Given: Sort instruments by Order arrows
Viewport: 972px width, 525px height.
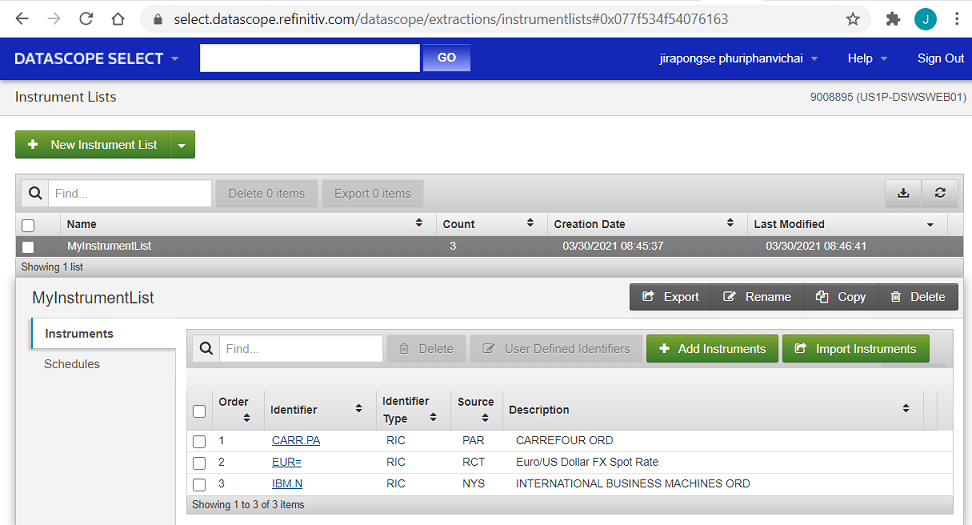Looking at the screenshot, I should click(x=247, y=418).
